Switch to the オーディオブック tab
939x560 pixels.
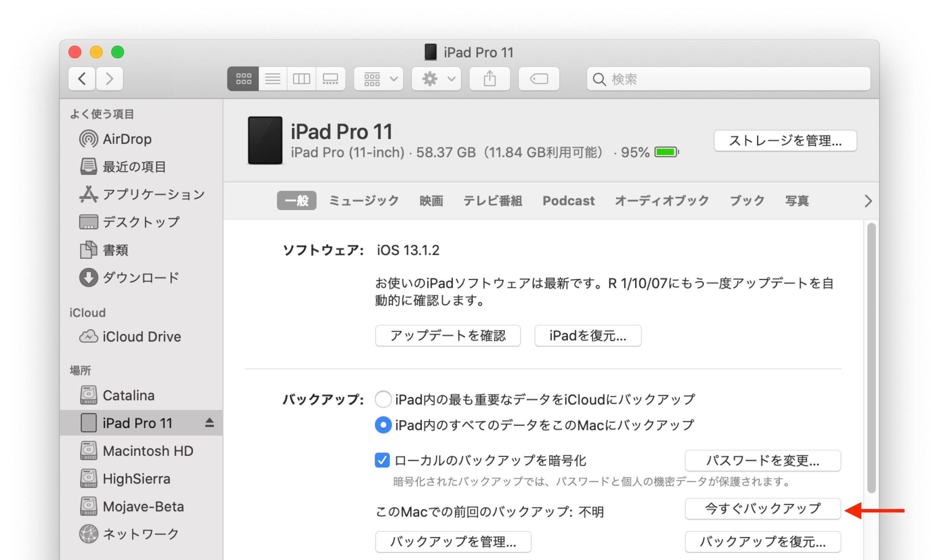(662, 200)
